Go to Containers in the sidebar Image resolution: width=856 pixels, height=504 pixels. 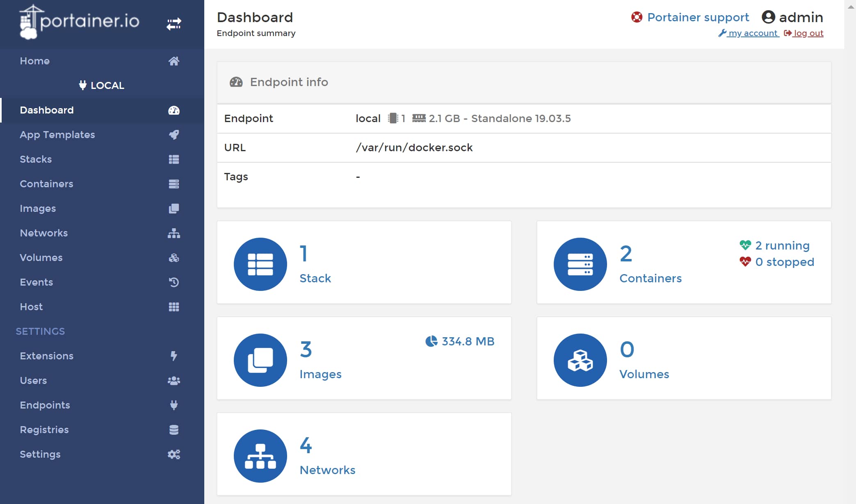(x=46, y=184)
